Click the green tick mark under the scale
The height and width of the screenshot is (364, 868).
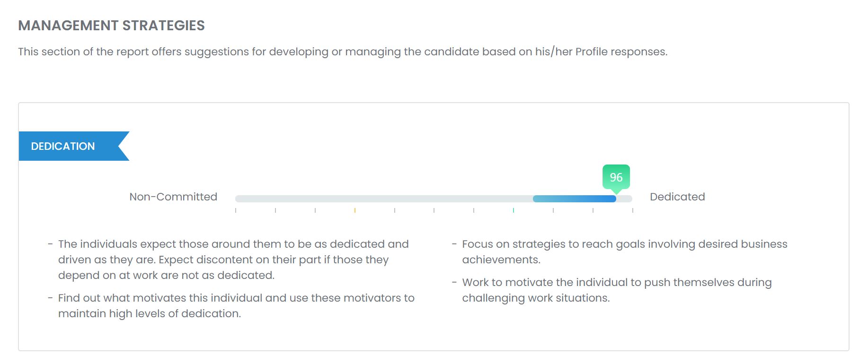pyautogui.click(x=513, y=210)
